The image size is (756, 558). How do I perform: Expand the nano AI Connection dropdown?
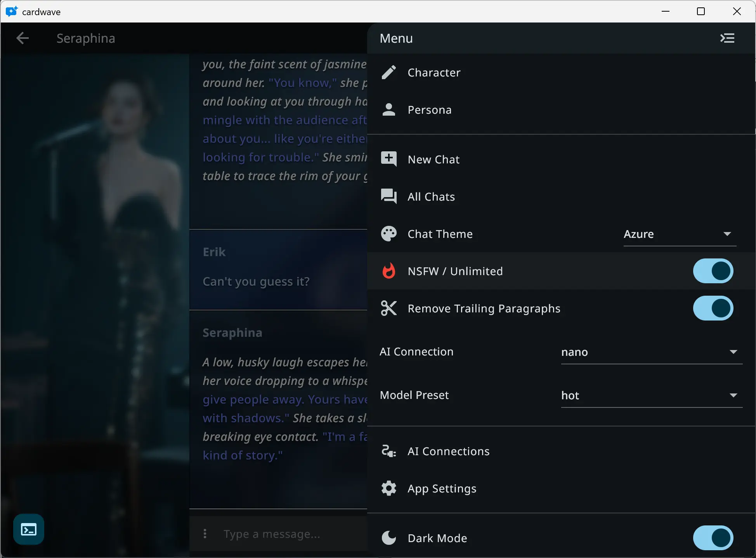[x=650, y=352]
